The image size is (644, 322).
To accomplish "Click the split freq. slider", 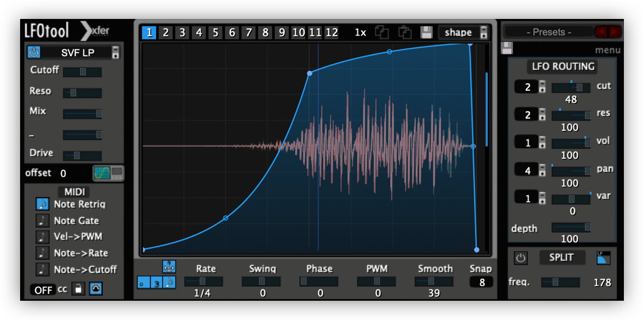I will [560, 282].
